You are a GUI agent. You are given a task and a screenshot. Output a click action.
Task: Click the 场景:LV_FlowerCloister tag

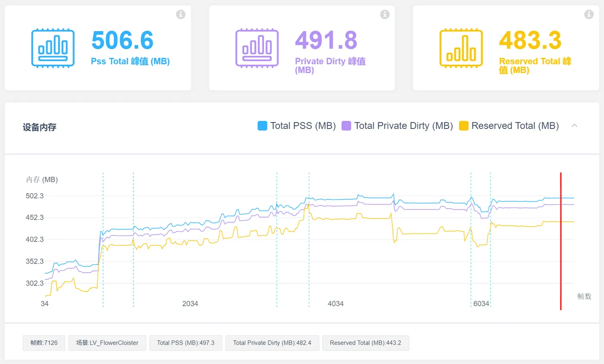107,343
